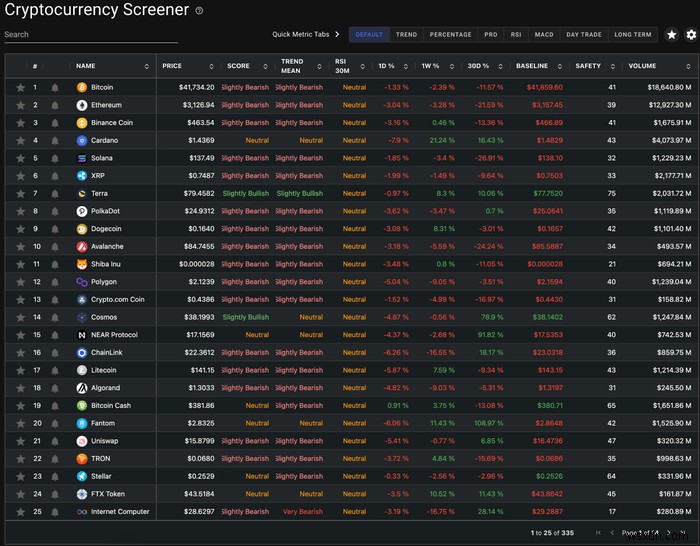Sort by the TREND MEAN column arrows
This screenshot has width=700, height=546.
point(319,66)
